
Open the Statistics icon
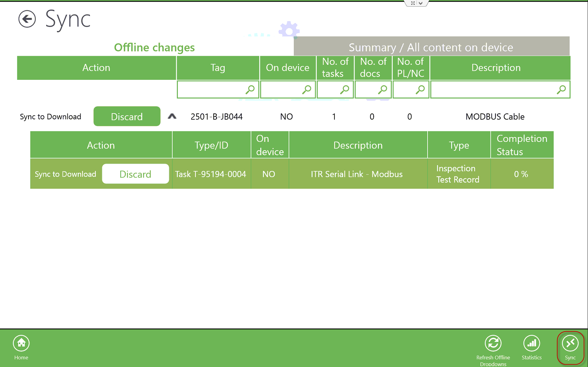(x=532, y=343)
